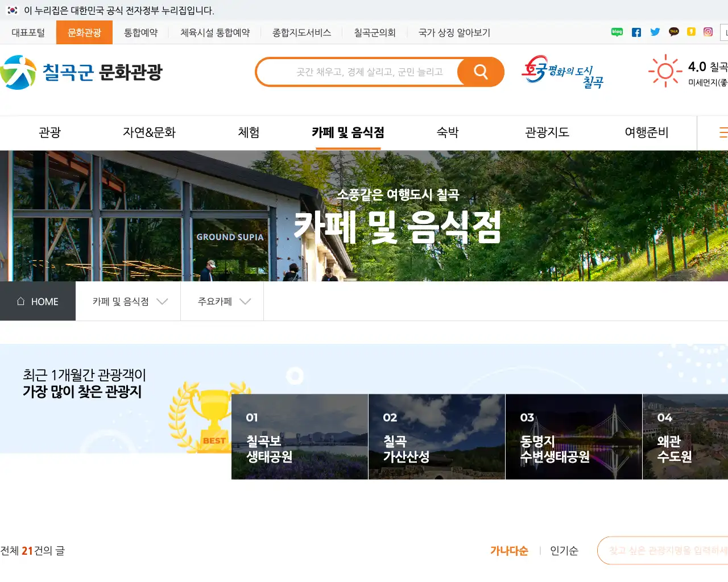Open the Instagram icon in the header

click(x=708, y=32)
